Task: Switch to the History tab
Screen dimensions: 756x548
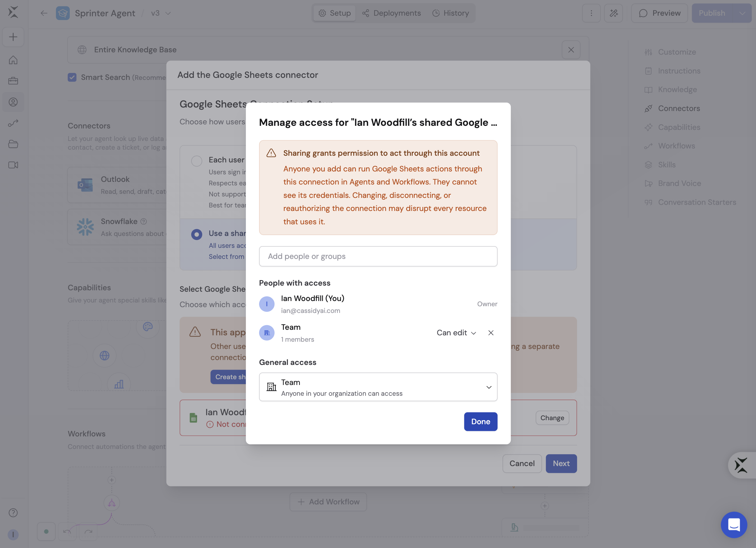Action: (451, 13)
